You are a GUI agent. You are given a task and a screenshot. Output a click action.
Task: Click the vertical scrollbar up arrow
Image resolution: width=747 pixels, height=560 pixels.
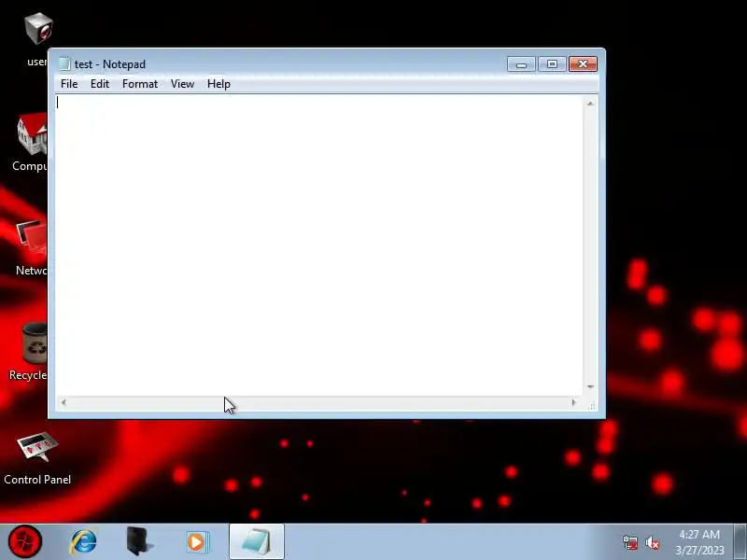tap(590, 104)
